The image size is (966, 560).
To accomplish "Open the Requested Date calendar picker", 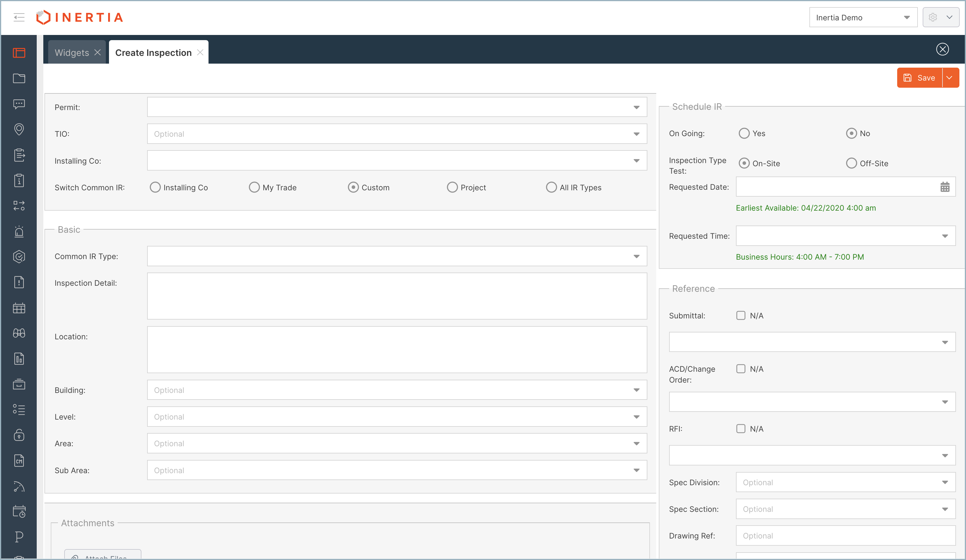I will pyautogui.click(x=944, y=187).
